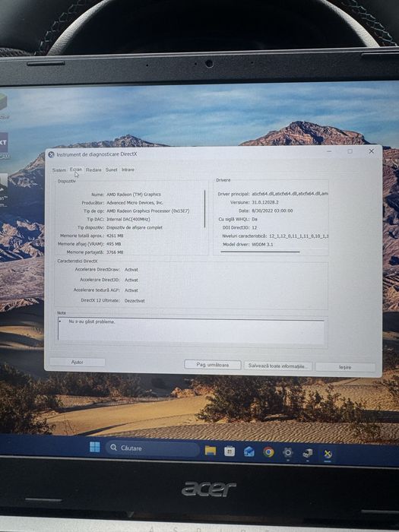Open the Intrare tab
Viewport: 399px width, 532px height.
click(128, 169)
